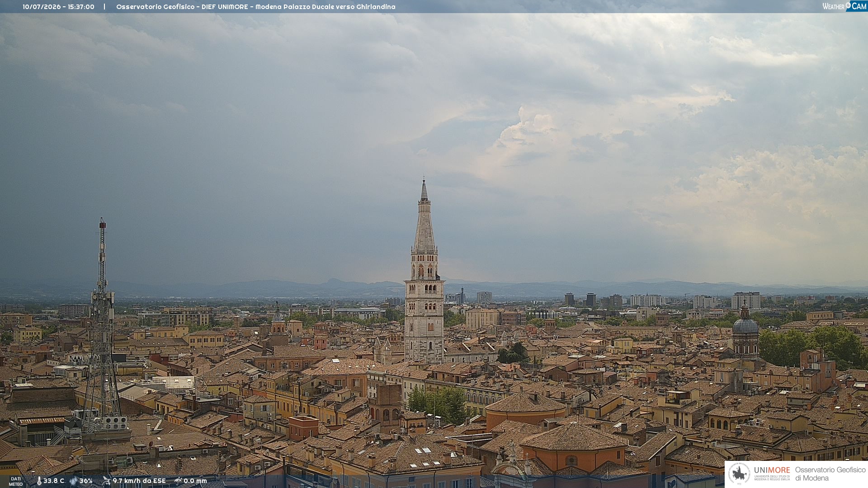Click the 33.8 C temperature reading
Screen dimensions: 868x488
[54, 481]
